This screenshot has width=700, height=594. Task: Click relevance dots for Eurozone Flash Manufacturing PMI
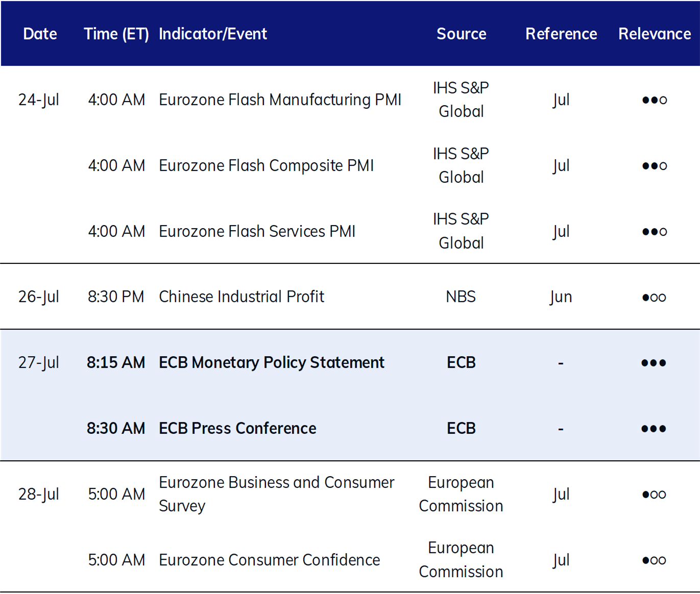coord(655,100)
